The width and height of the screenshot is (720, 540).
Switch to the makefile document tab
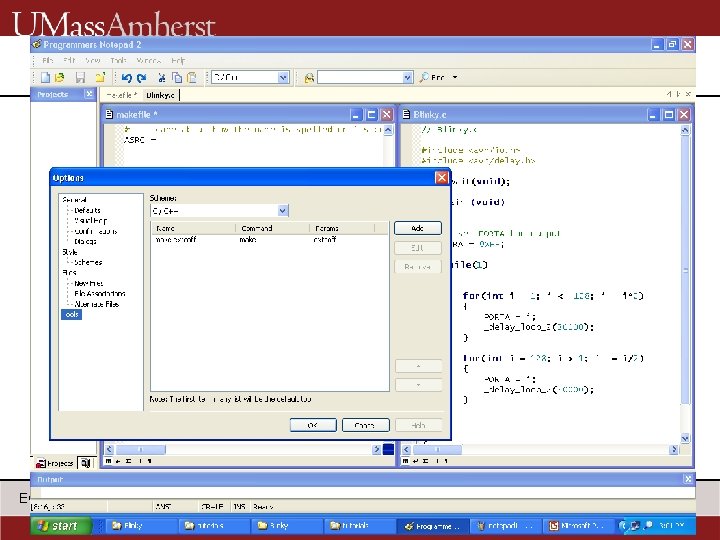coord(121,95)
